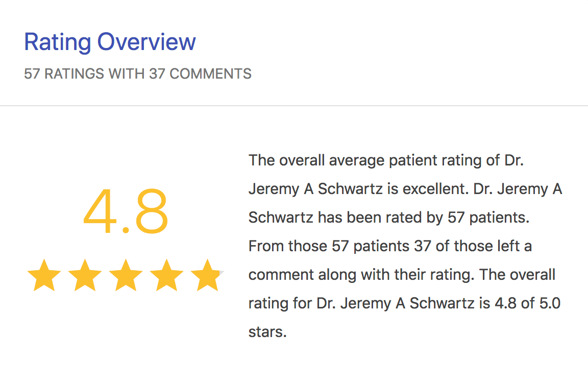
Task: Click the final word "stars." in paragraph
Action: point(267,332)
